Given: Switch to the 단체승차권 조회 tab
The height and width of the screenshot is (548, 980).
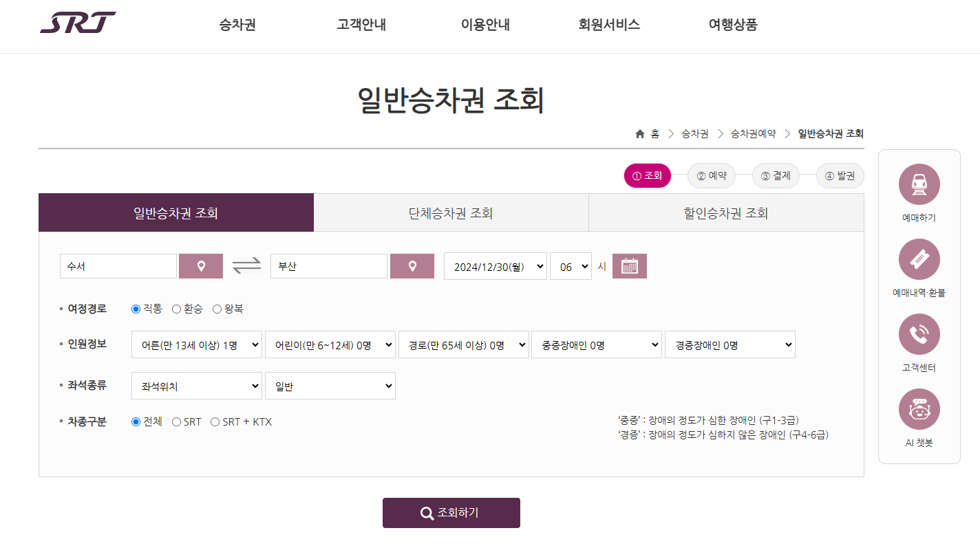Looking at the screenshot, I should pos(451,212).
